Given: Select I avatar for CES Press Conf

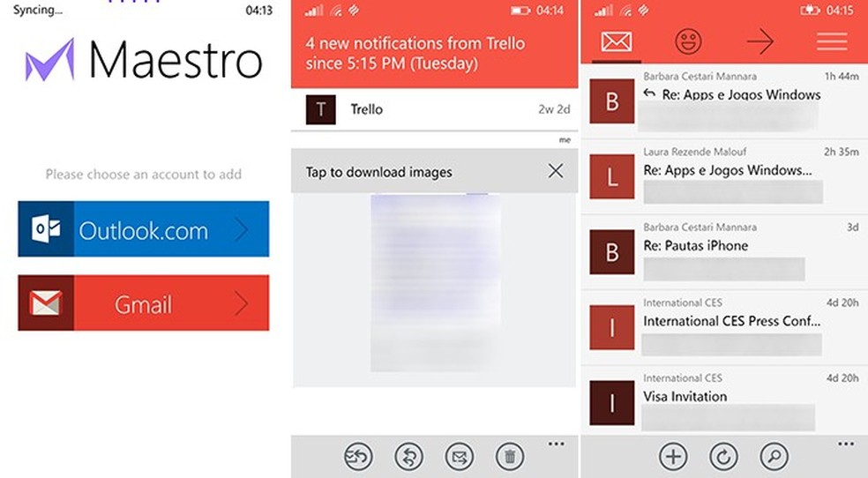Looking at the screenshot, I should (611, 327).
